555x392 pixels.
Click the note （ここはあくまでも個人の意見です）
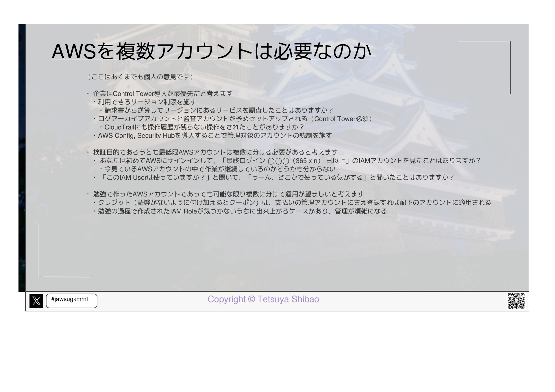[140, 77]
